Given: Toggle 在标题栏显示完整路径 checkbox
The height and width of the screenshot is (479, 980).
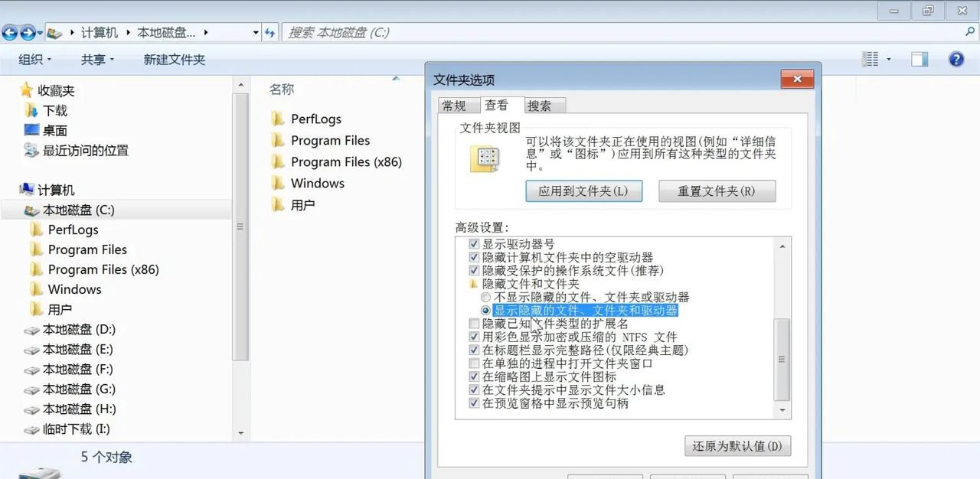Looking at the screenshot, I should (474, 350).
